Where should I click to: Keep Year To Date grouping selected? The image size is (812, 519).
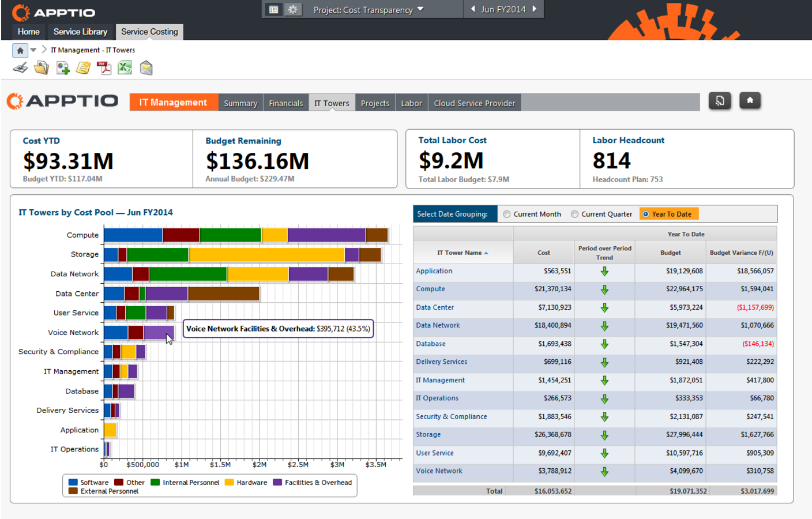click(646, 214)
